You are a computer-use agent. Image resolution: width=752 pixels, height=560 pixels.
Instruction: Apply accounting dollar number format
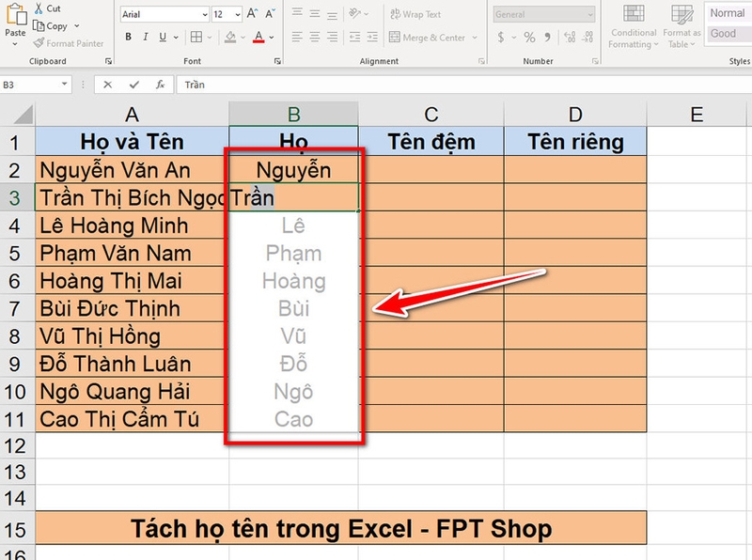click(x=501, y=37)
